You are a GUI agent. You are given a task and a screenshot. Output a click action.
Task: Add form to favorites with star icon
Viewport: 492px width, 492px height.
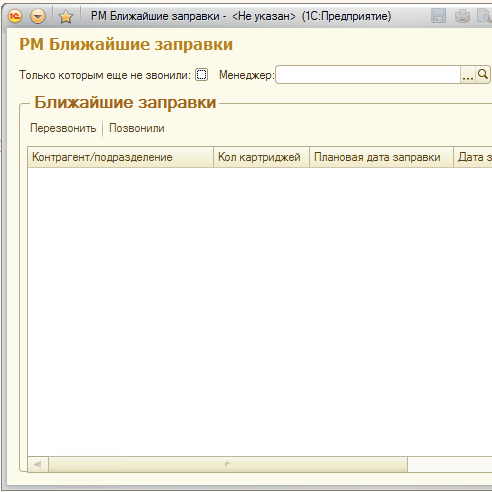[x=66, y=16]
